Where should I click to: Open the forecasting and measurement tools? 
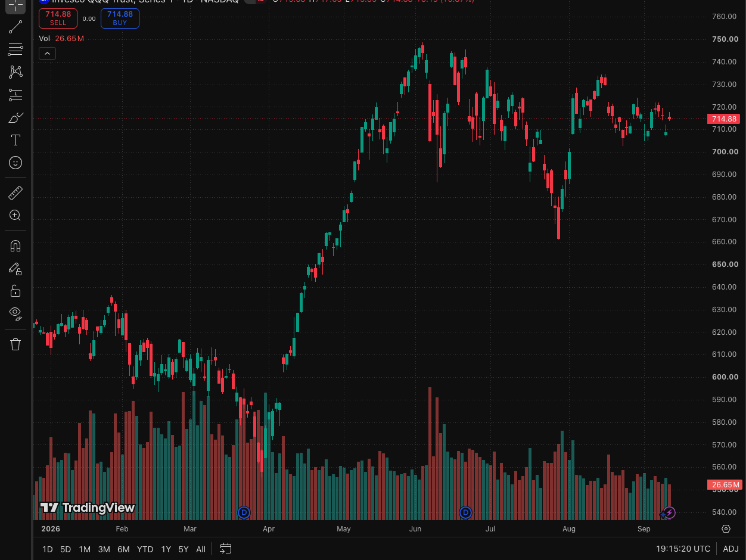pos(15,95)
